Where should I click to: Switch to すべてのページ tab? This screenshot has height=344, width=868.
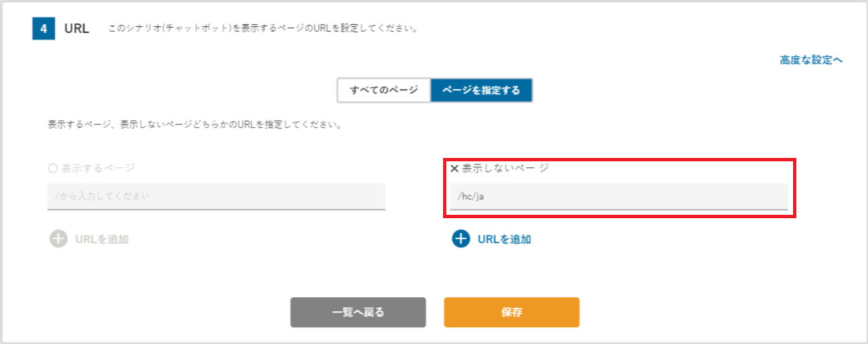click(383, 90)
